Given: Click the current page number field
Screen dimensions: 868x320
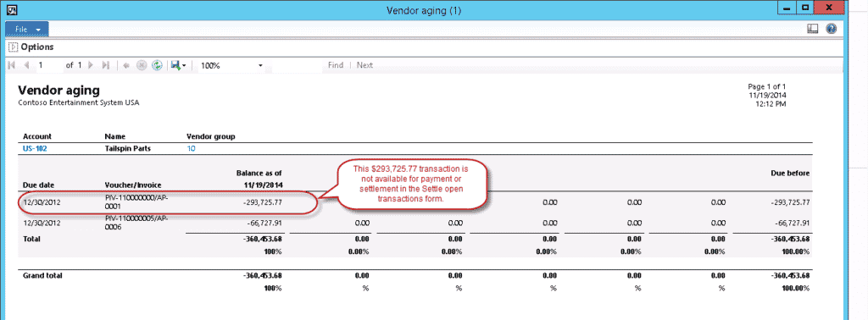Looking at the screenshot, I should coord(49,65).
